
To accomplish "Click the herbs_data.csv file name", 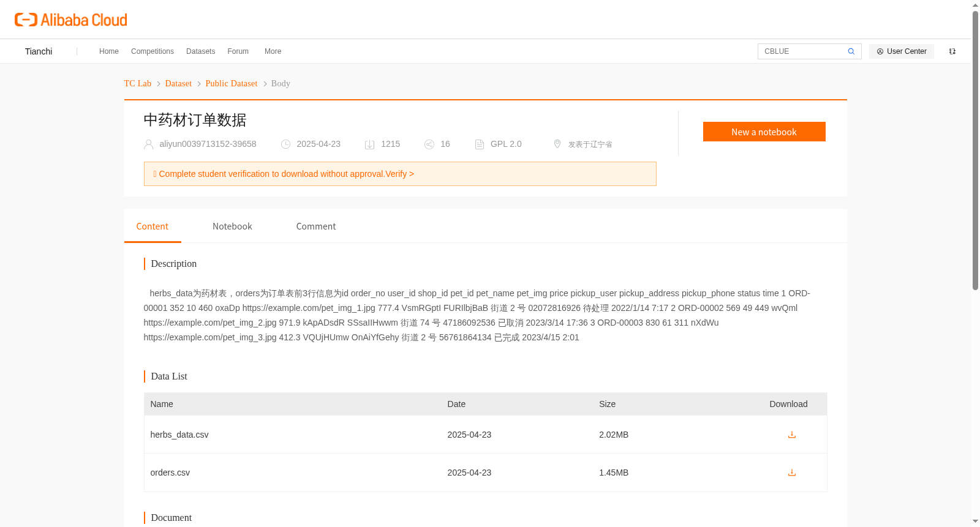I will pos(179,435).
